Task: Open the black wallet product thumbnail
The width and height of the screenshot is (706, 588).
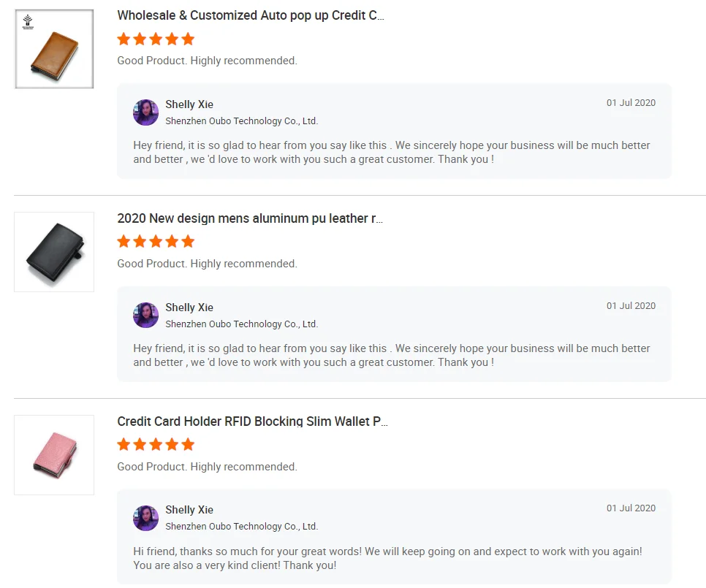Action: pos(54,252)
